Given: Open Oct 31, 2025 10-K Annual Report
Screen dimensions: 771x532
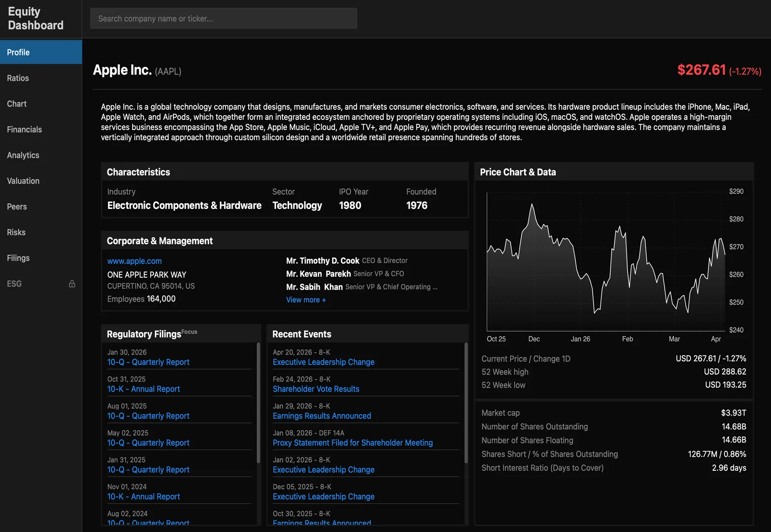Looking at the screenshot, I should coord(144,389).
